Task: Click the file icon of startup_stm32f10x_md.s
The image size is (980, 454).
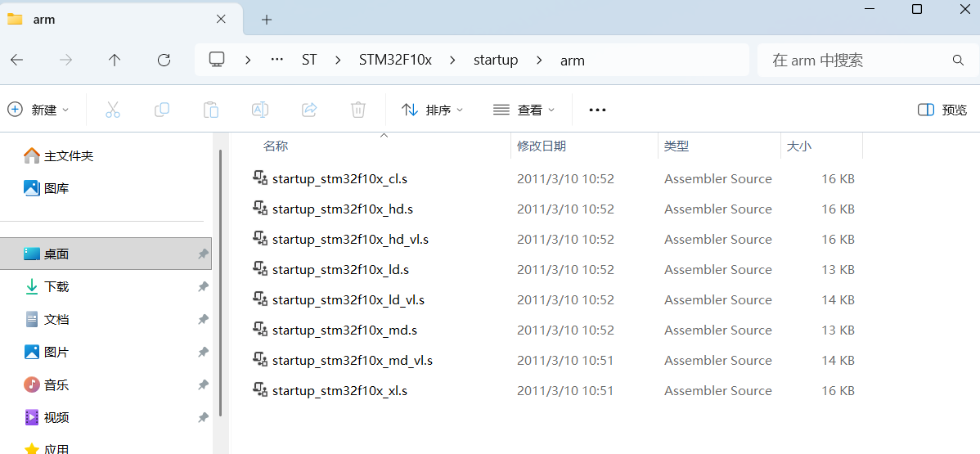Action: 260,329
